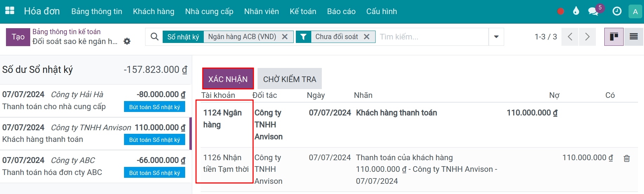Click the 1-3 / 3 pager counter
Viewport: 644px width, 194px height.
click(x=546, y=37)
